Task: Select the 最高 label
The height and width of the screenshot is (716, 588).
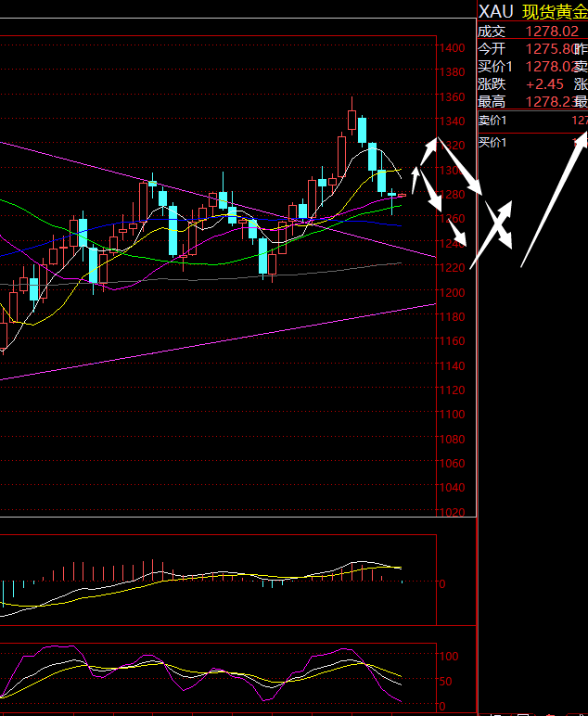Action: (492, 102)
